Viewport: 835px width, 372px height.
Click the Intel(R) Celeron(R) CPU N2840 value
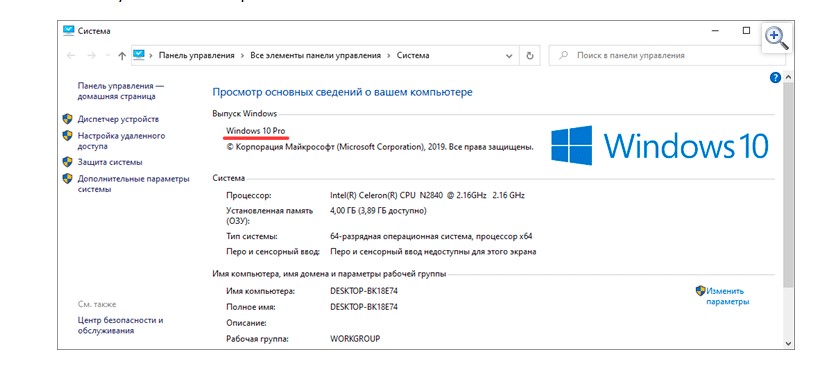pyautogui.click(x=428, y=195)
